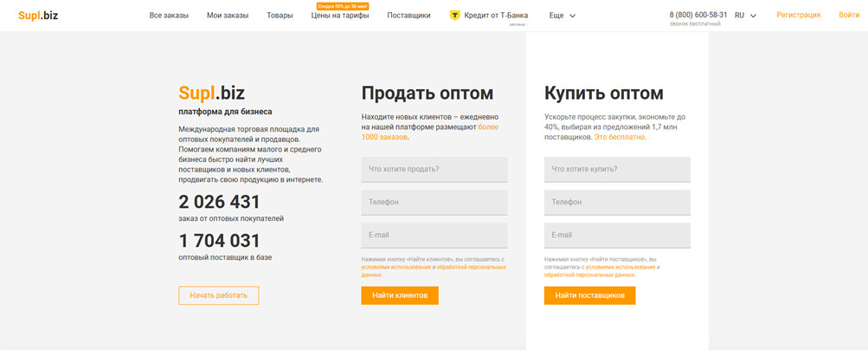Expand the Еще dropdown menu
This screenshot has width=868, height=350.
click(x=562, y=16)
